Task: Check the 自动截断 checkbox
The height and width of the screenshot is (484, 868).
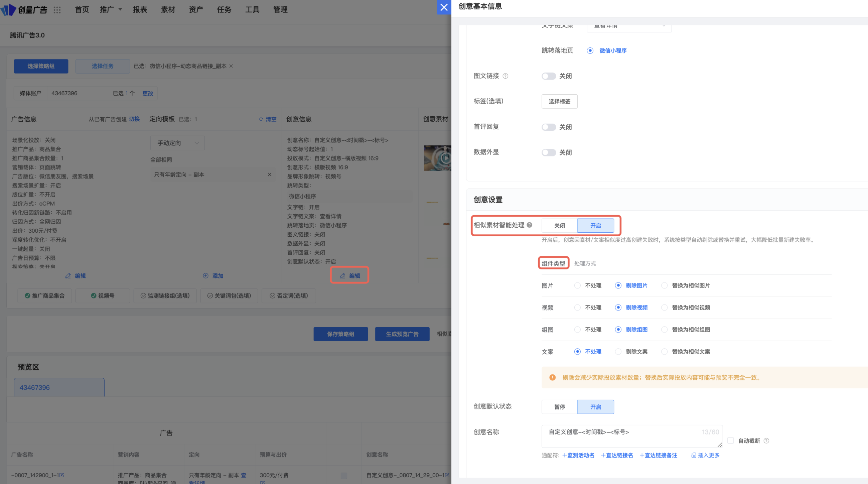Action: click(x=731, y=441)
